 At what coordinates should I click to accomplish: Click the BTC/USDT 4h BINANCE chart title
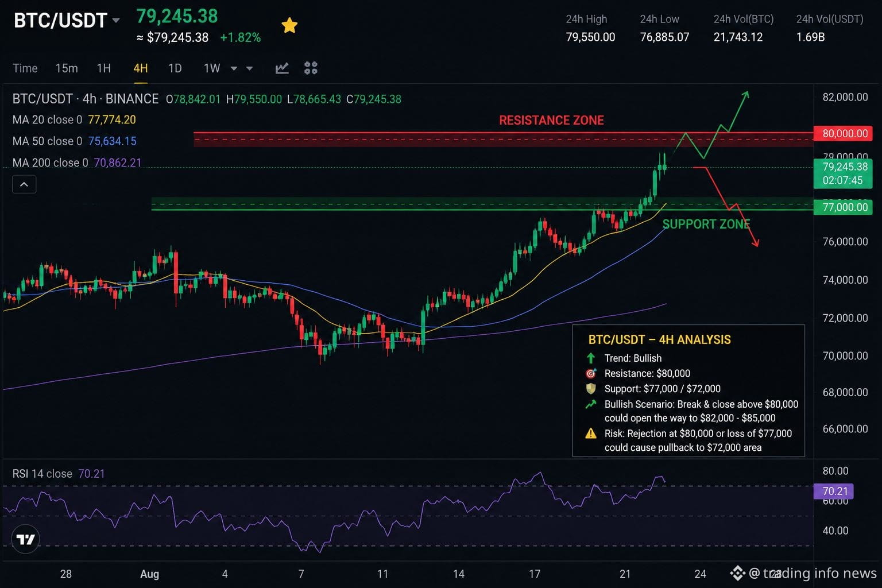point(86,99)
